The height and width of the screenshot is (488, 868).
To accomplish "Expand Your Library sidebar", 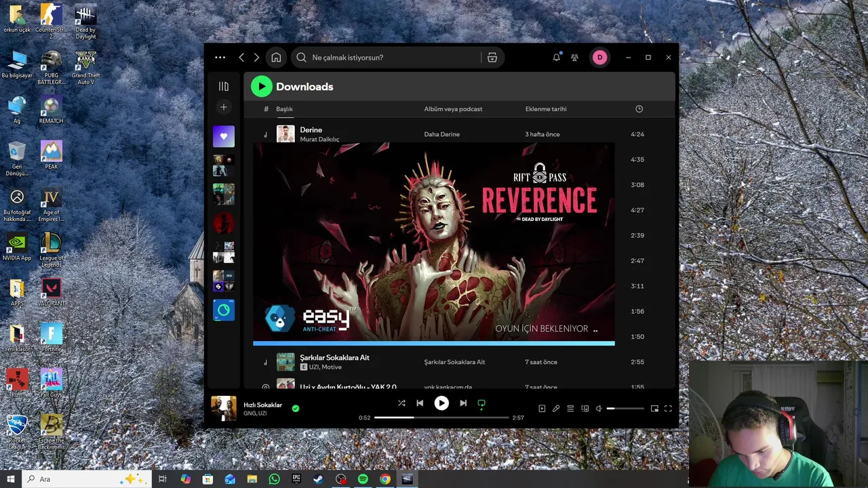I will click(223, 87).
